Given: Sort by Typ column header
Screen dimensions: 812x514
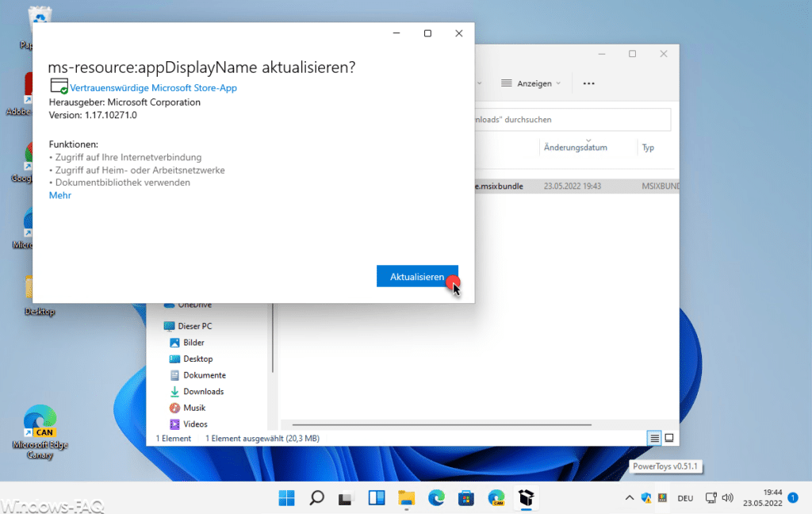Looking at the screenshot, I should tap(648, 148).
